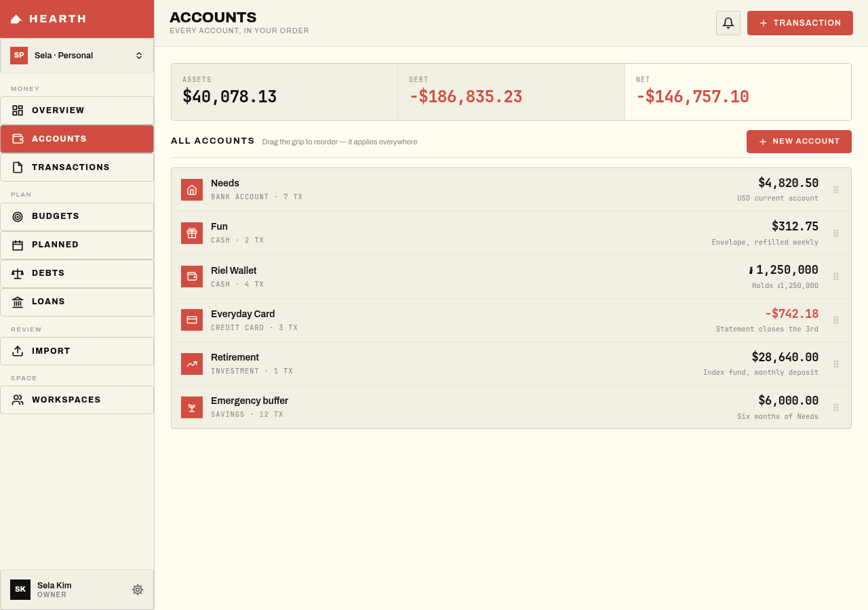Image resolution: width=868 pixels, height=610 pixels.
Task: Click the Emergency buffer sprout icon
Action: (192, 407)
